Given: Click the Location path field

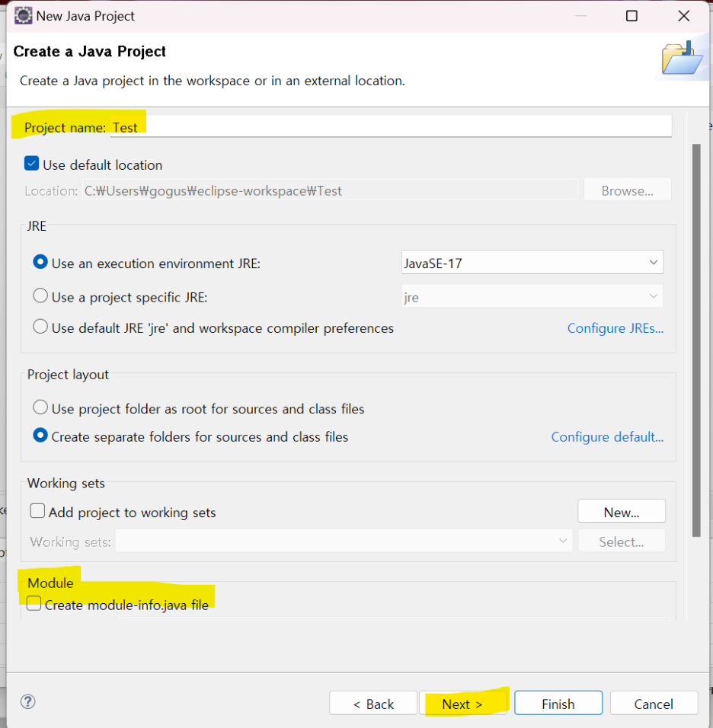Looking at the screenshot, I should coord(331,190).
